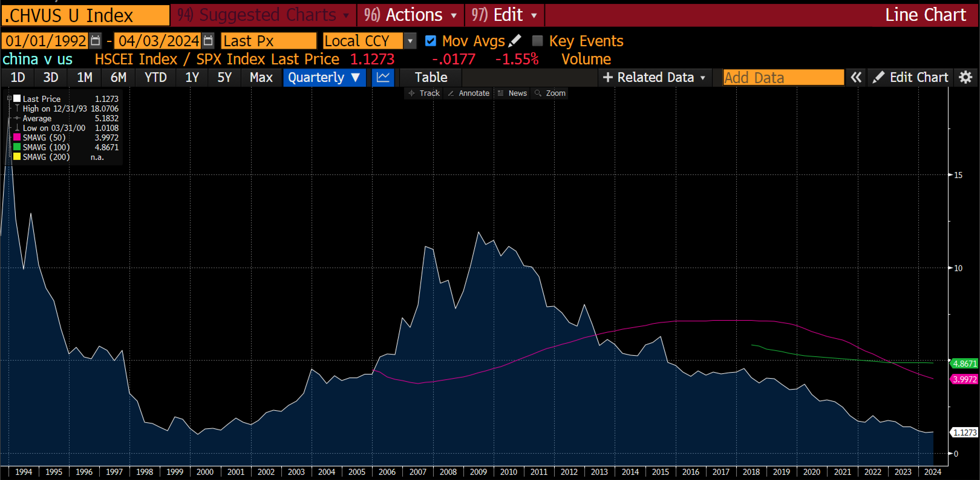Click the start date calendar icon
Viewport: 980px width, 480px height.
95,41
